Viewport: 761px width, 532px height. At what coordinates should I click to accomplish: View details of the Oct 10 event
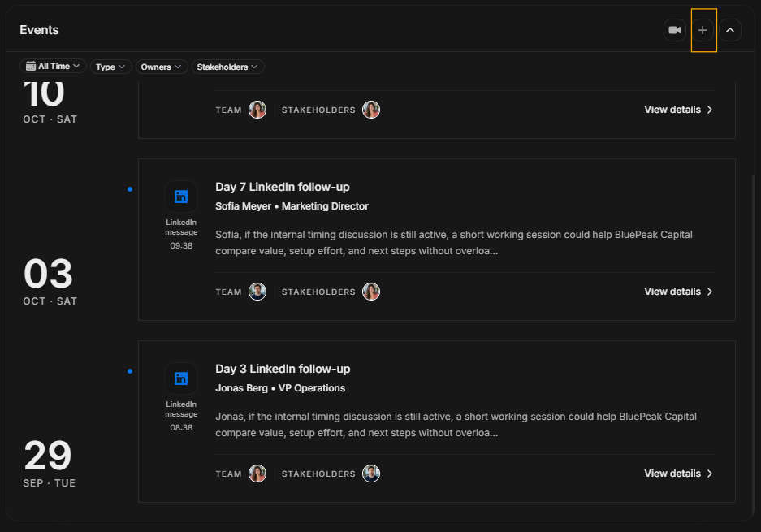coord(678,110)
